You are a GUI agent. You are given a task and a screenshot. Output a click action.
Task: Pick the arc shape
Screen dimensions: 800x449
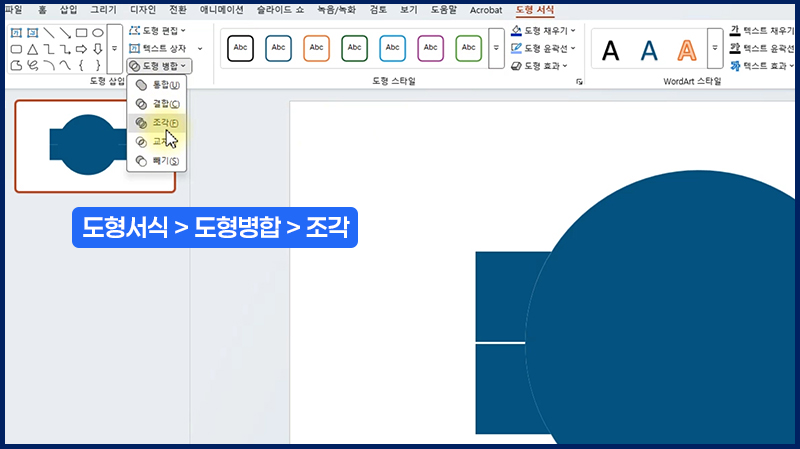[x=49, y=65]
